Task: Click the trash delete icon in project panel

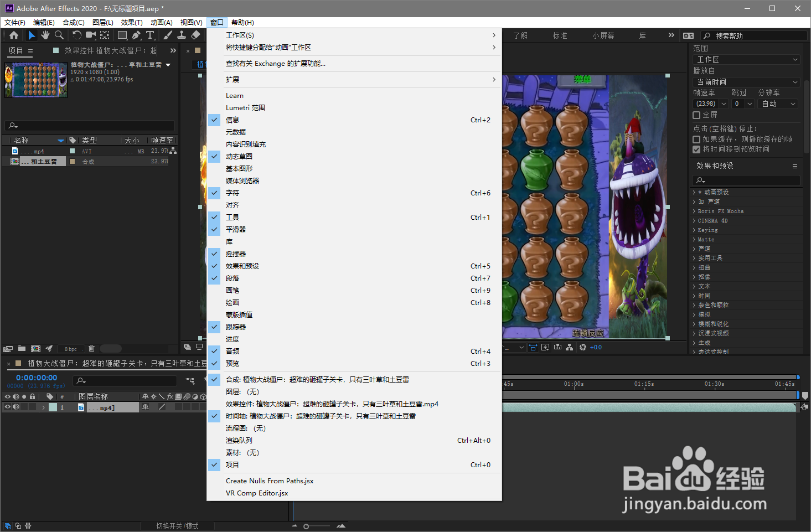Action: [92, 349]
